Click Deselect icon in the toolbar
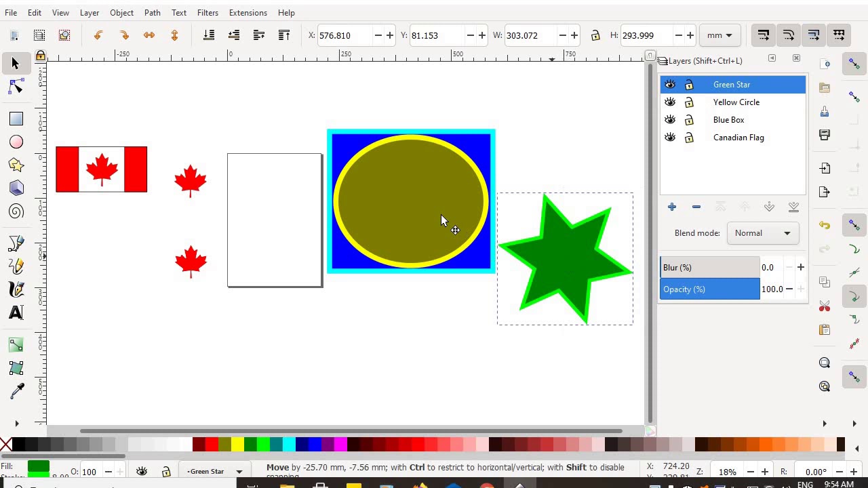868x488 pixels. click(x=64, y=35)
